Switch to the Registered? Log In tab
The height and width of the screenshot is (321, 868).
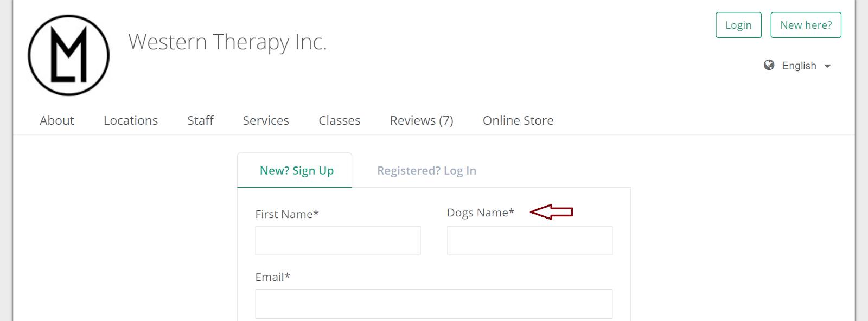pos(426,170)
